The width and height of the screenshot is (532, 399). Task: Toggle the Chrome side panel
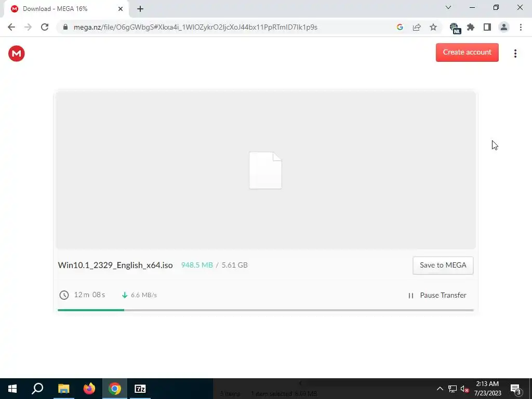(487, 27)
